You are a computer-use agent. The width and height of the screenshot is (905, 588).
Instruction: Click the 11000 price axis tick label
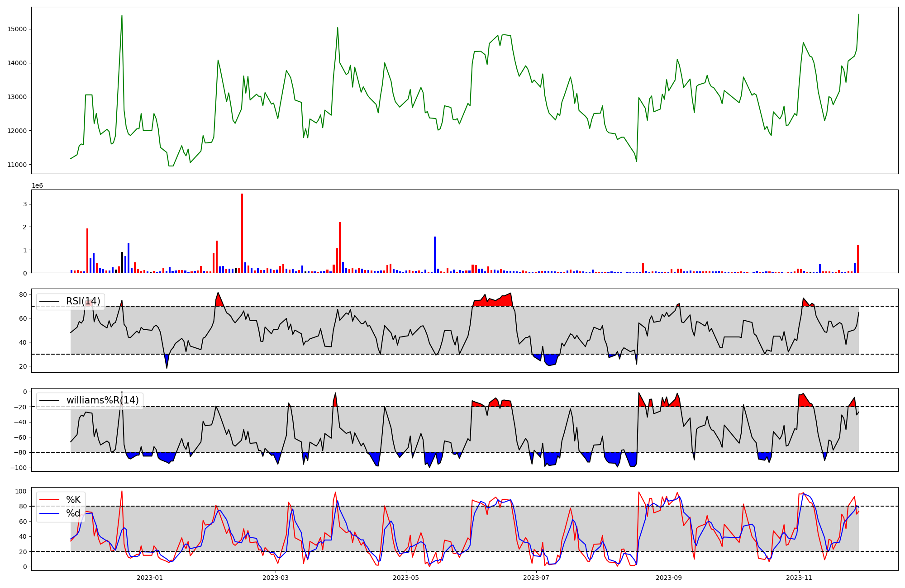click(17, 165)
